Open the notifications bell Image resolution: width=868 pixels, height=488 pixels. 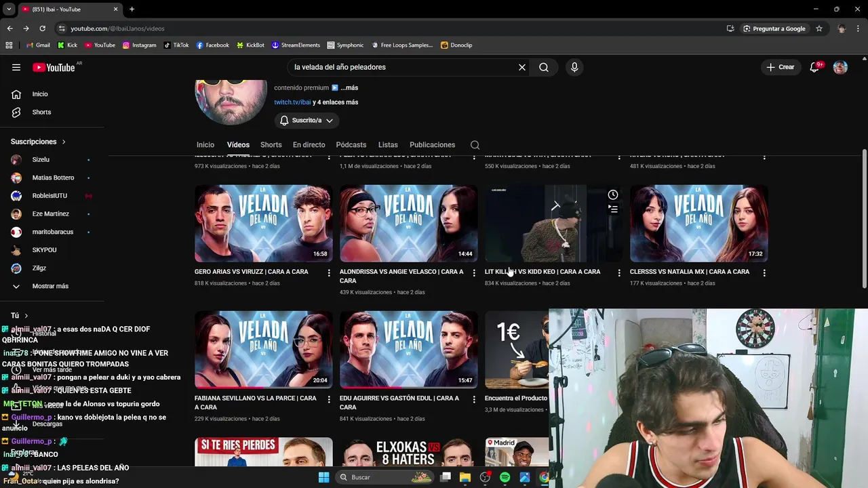click(815, 67)
